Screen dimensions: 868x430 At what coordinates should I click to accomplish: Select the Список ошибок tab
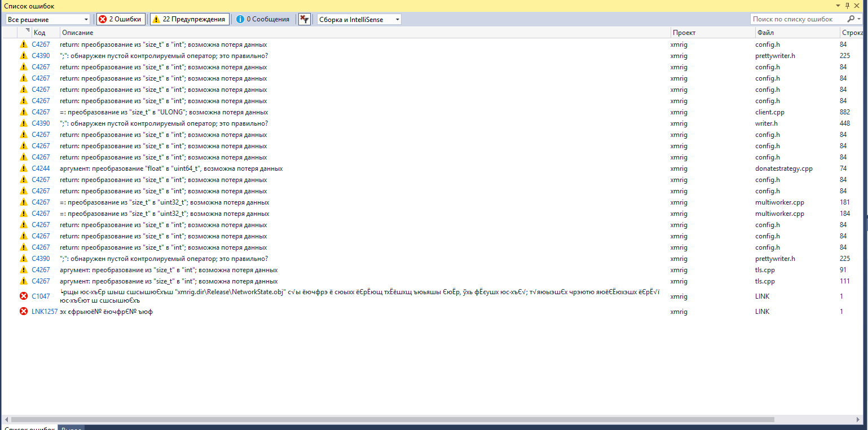(29, 428)
